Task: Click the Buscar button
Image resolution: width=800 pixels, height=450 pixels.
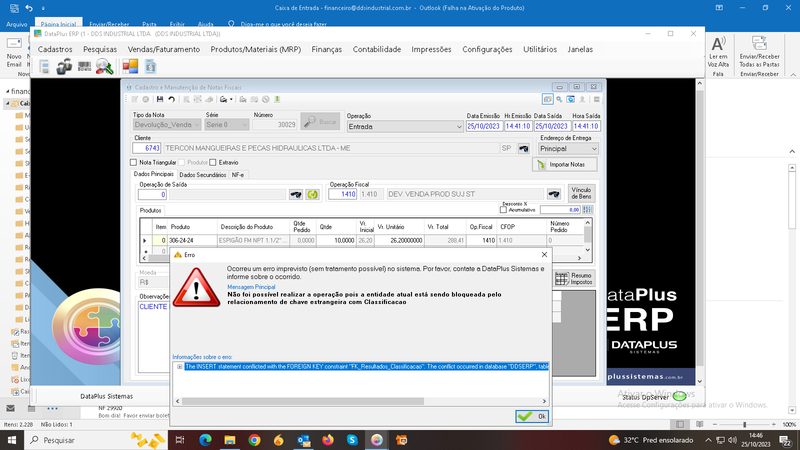Action: (320, 122)
